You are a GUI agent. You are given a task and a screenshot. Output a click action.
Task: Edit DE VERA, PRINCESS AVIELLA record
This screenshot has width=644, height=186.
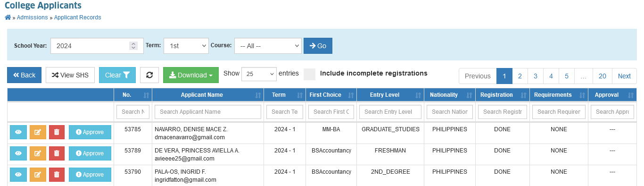click(37, 153)
